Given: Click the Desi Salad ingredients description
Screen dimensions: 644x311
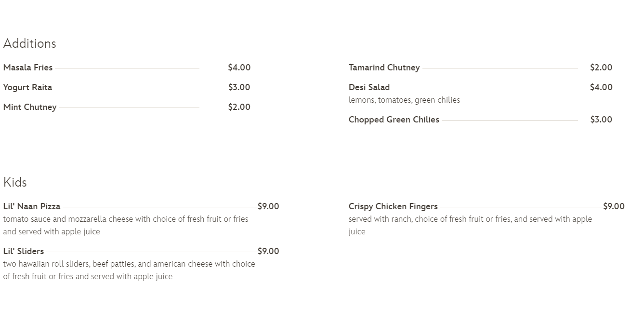Looking at the screenshot, I should coord(404,100).
